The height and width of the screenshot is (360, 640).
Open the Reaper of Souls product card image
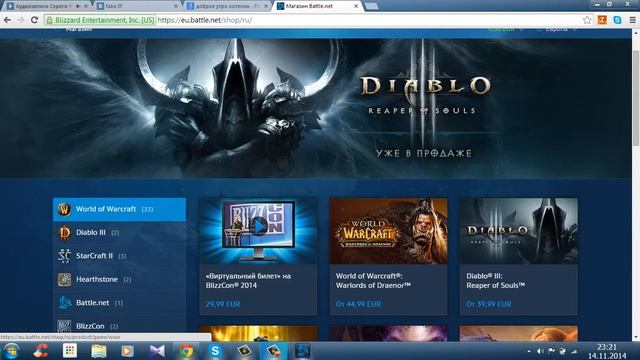click(x=519, y=231)
